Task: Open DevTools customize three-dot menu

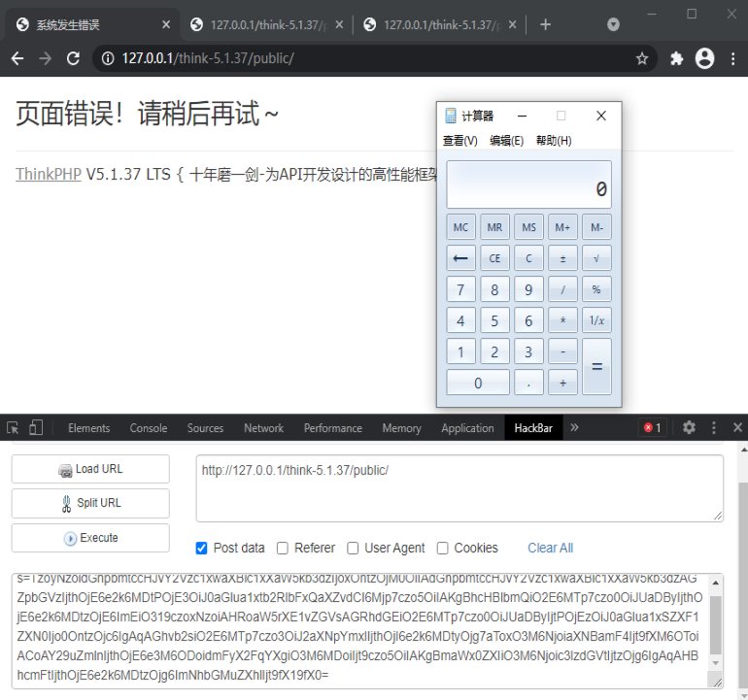Action: pos(714,428)
